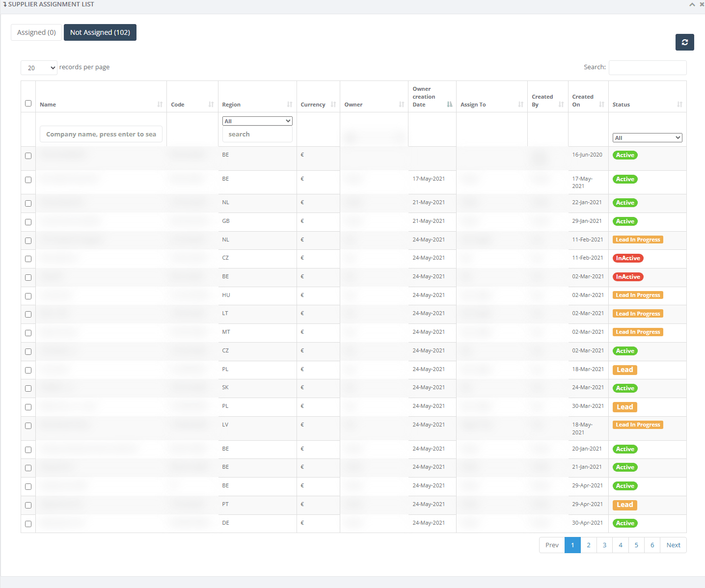Open the records per page dropdown

39,68
